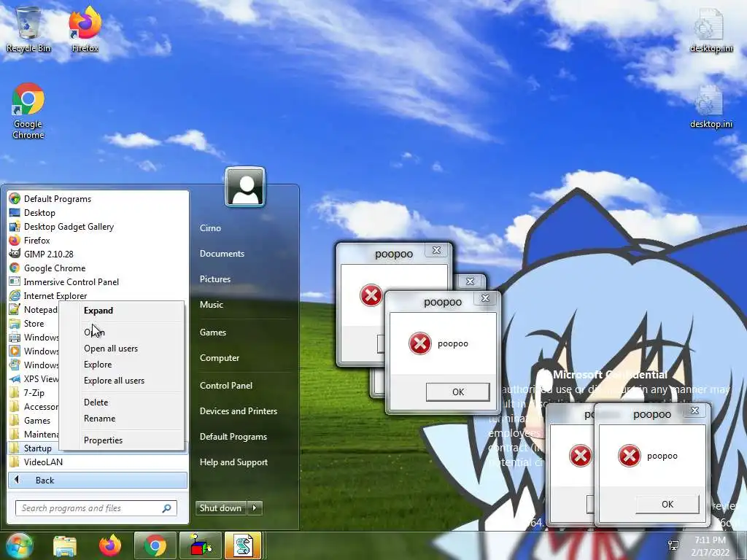This screenshot has height=560, width=747.
Task: Click the error icon in the front bottom-right poopoo dialog
Action: point(630,456)
